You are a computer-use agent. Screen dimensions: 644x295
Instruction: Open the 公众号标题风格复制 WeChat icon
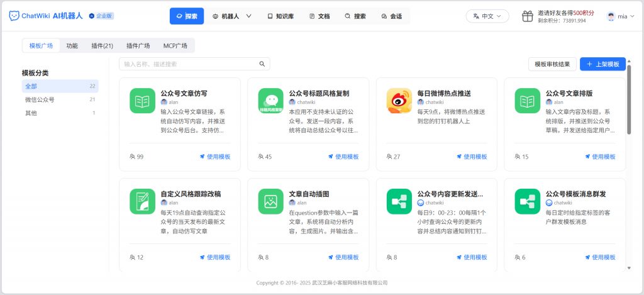271,101
